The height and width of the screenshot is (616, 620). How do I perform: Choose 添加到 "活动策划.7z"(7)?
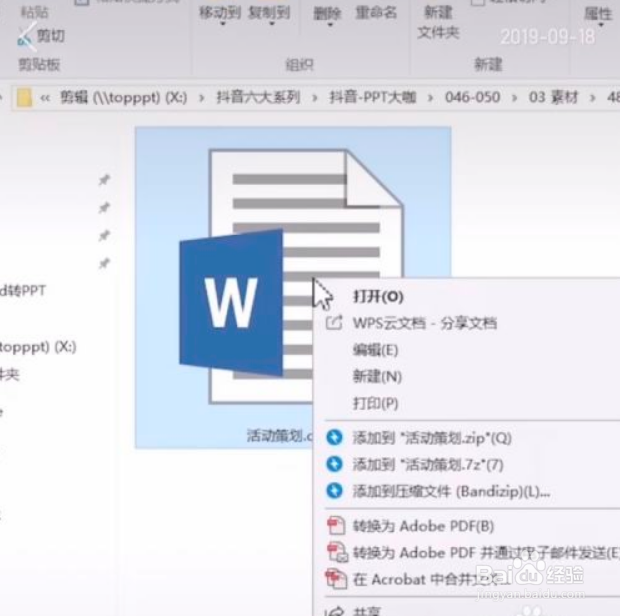(x=428, y=465)
